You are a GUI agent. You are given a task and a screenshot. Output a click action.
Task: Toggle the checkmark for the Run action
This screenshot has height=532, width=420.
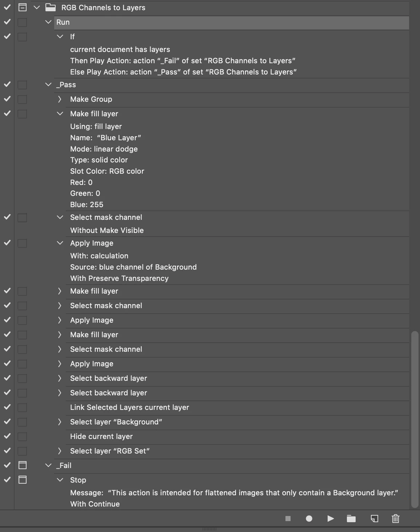(7, 22)
